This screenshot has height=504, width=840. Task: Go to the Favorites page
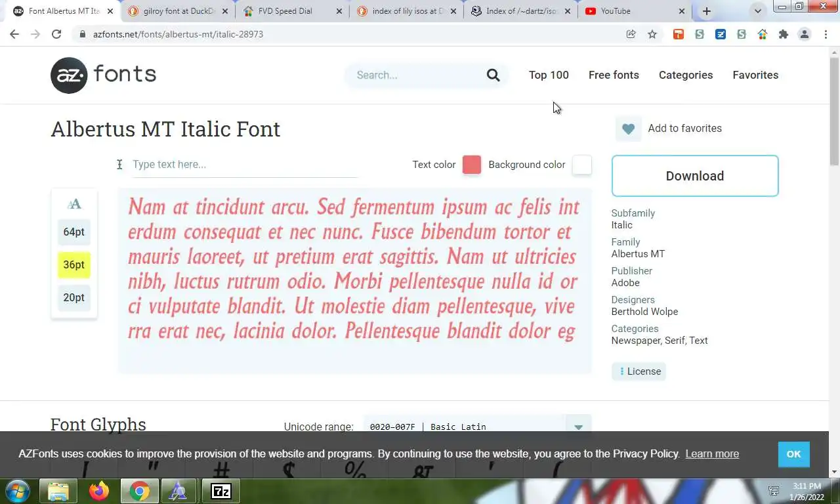755,75
